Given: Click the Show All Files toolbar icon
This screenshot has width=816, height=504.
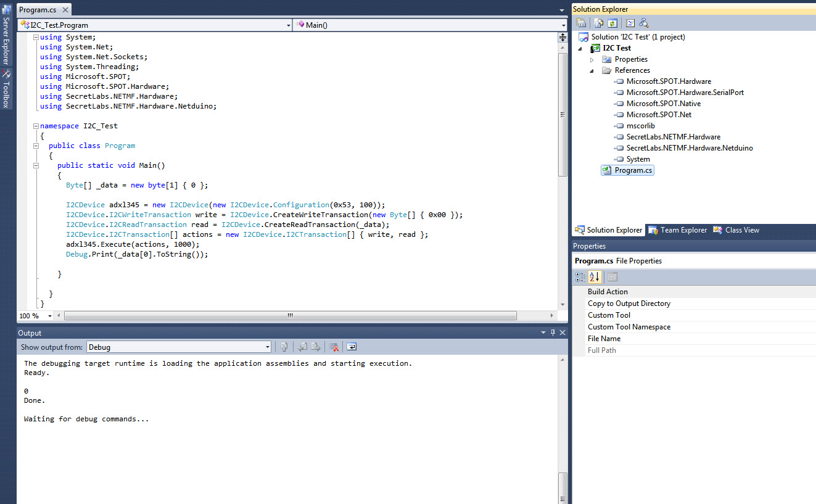Looking at the screenshot, I should (599, 23).
